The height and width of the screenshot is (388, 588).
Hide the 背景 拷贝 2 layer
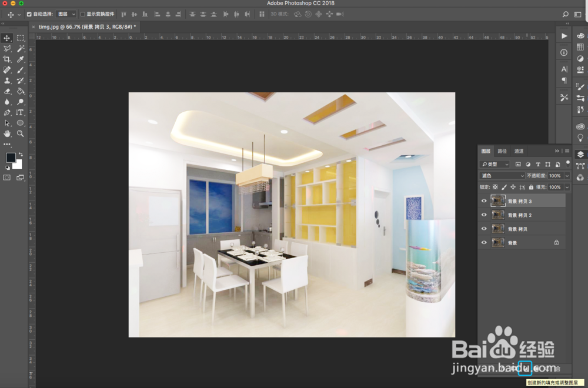pyautogui.click(x=484, y=215)
